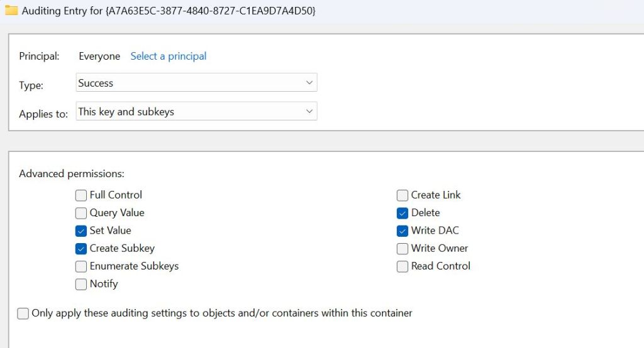Open the Type dropdown showing Success
This screenshot has width=644, height=348.
click(x=196, y=83)
